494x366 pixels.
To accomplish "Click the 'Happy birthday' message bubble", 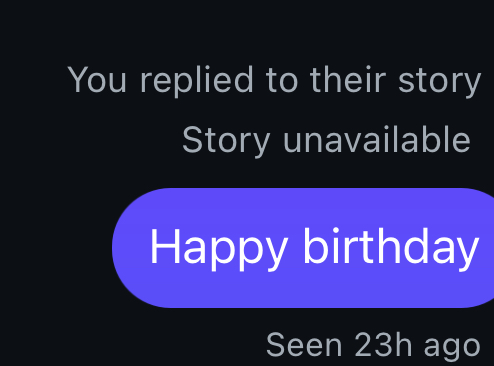I will (303, 248).
